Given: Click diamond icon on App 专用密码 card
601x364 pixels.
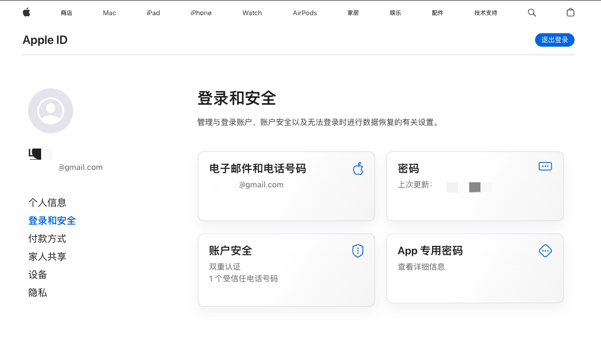Looking at the screenshot, I should click(545, 251).
